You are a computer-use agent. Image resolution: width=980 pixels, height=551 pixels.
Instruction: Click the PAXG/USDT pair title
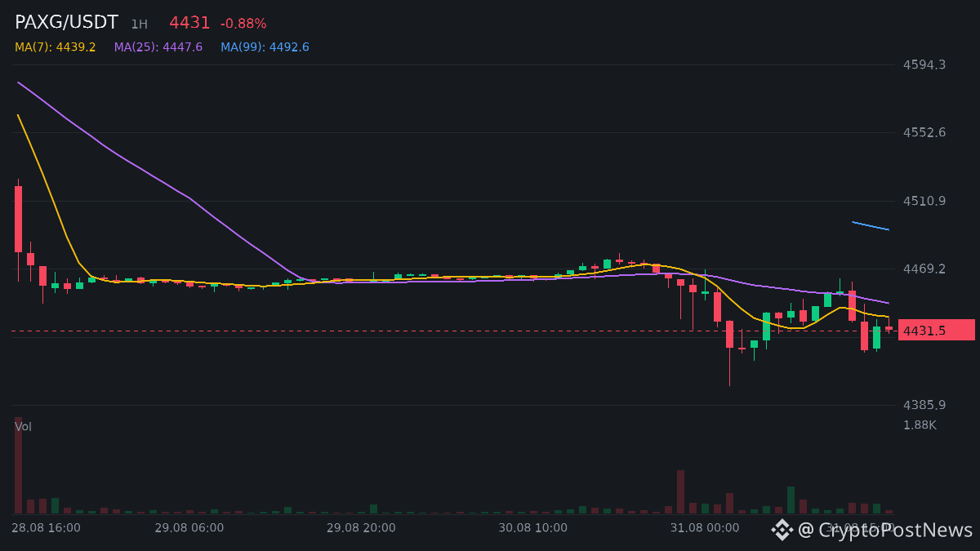(x=66, y=23)
